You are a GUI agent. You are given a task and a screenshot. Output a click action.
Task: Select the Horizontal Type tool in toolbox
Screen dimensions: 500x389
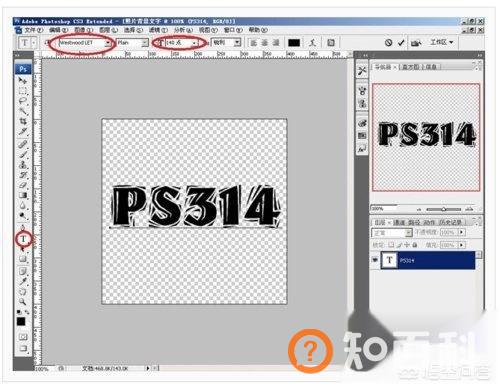click(x=23, y=239)
